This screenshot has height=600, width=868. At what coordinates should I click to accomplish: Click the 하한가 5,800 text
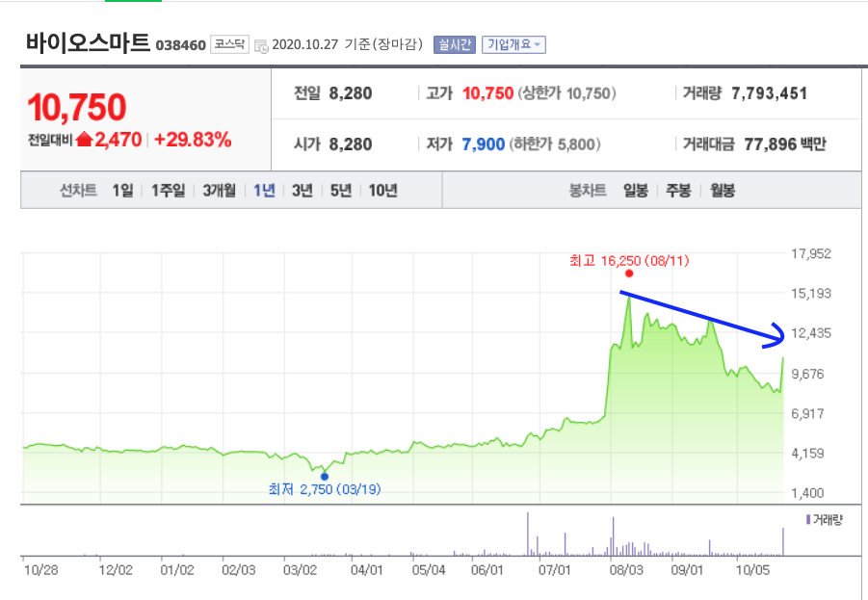tap(555, 144)
